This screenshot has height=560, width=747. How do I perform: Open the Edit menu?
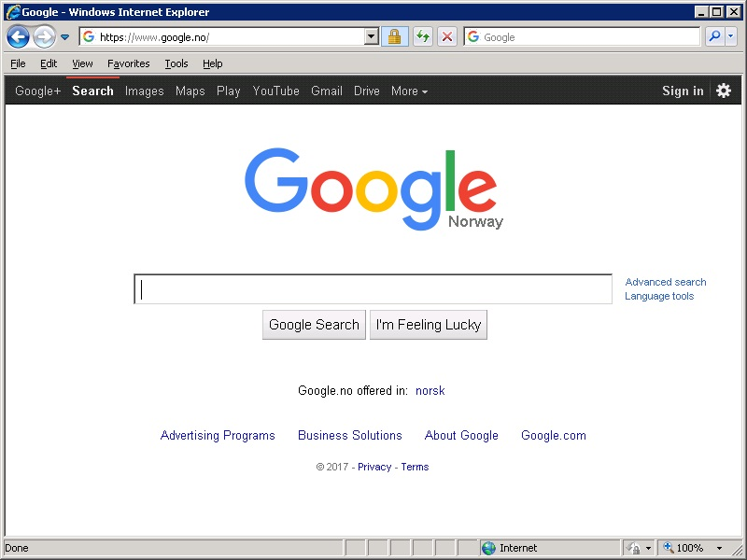[x=49, y=63]
